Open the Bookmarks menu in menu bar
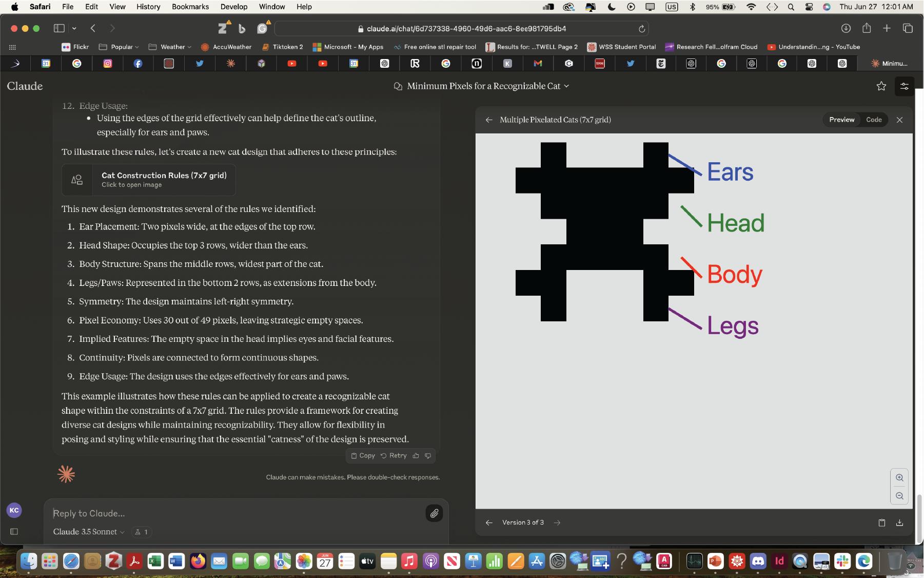 (x=190, y=7)
